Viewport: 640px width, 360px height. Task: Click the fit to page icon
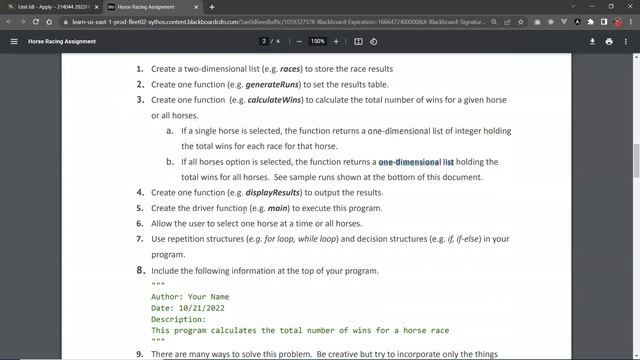(358, 41)
